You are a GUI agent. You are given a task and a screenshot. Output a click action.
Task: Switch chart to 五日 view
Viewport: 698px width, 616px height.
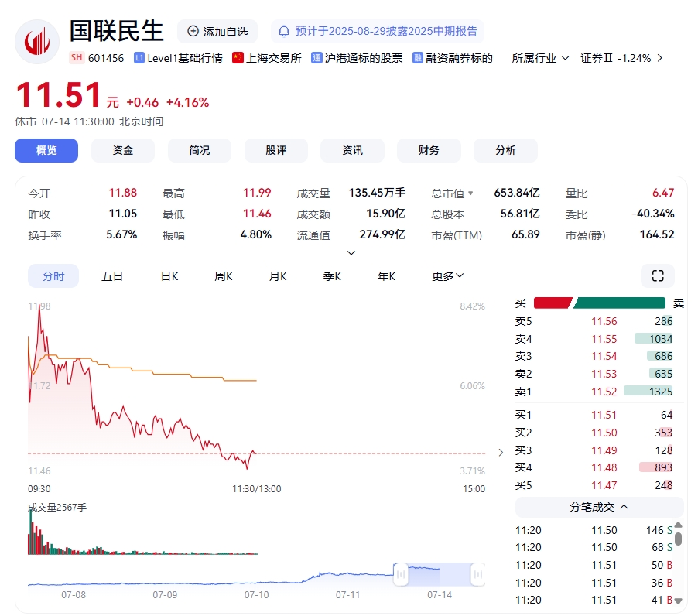click(112, 276)
